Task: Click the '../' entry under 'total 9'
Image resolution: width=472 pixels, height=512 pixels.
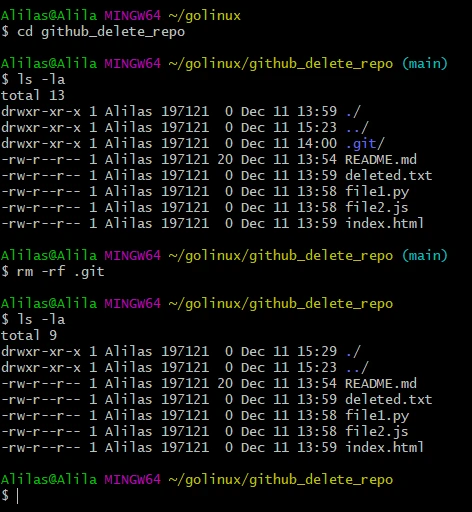Action: click(357, 368)
